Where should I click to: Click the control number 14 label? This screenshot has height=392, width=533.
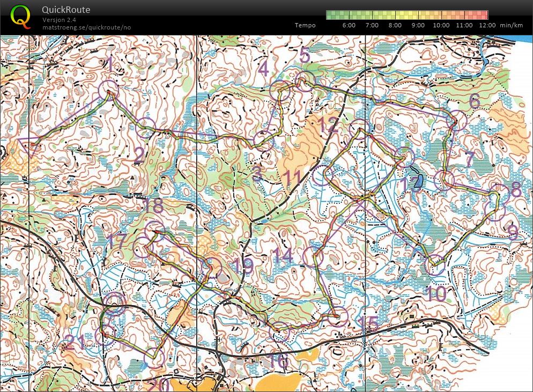(283, 256)
